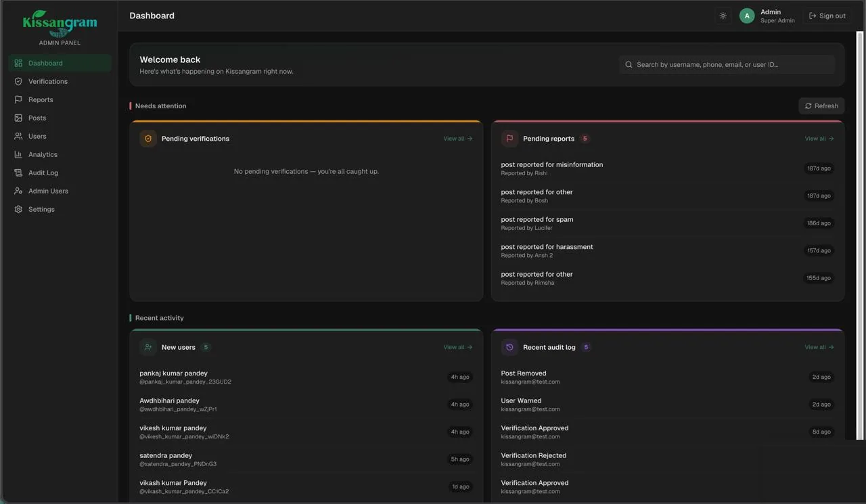Click the Pending verifications shield icon
The image size is (866, 504).
point(148,139)
